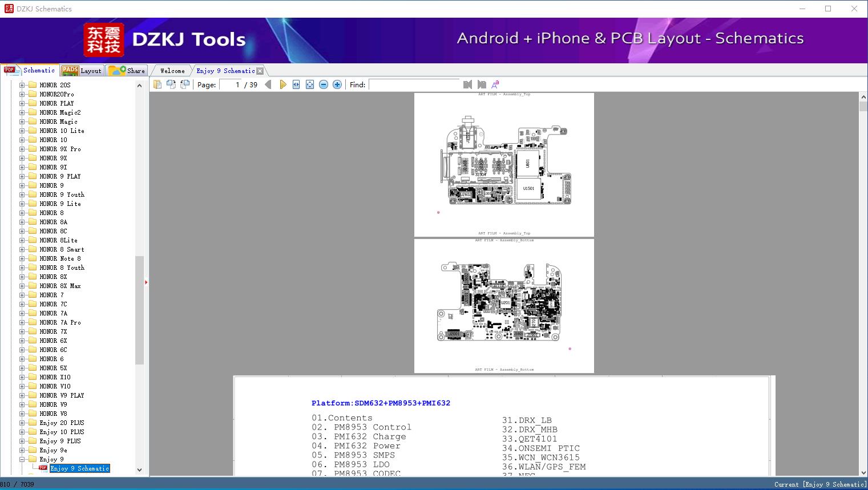This screenshot has height=490, width=868.
Task: Click the red panel-collapse arrow on the splitter
Action: click(x=146, y=282)
